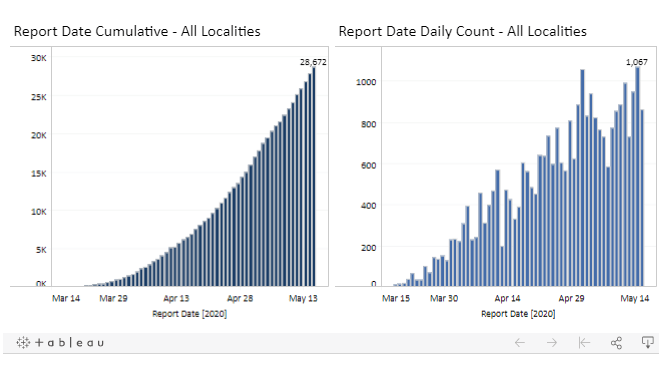Click the 25K axis label on cumulative chart
This screenshot has height=381, width=668.
[39, 97]
